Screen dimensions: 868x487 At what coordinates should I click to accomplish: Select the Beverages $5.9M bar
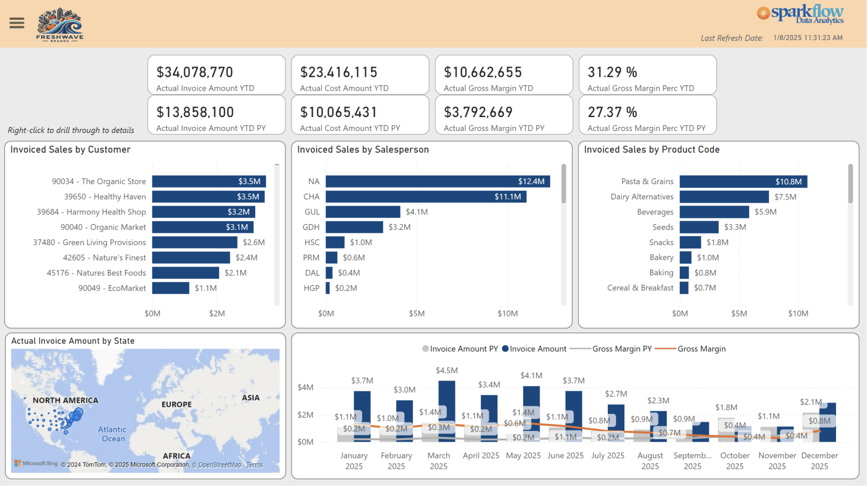pos(715,212)
